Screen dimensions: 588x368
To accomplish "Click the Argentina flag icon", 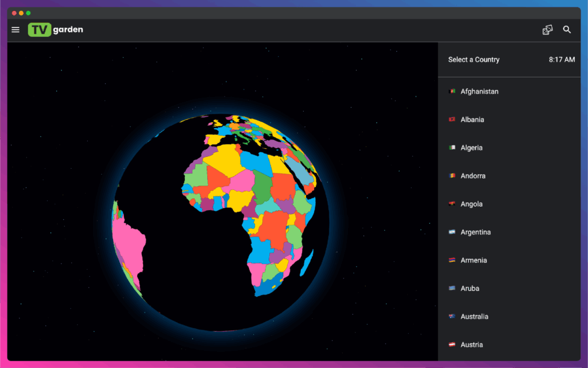I will coord(452,232).
